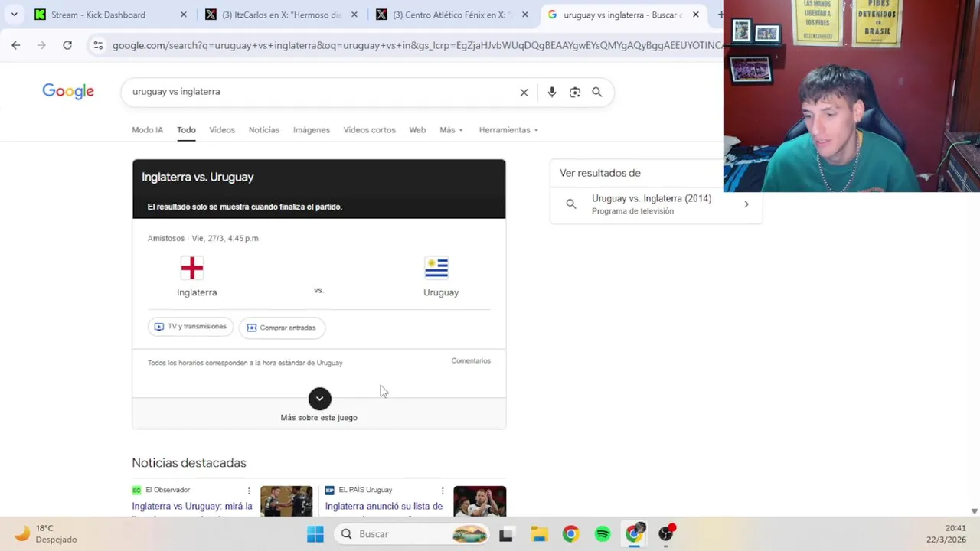Image resolution: width=980 pixels, height=551 pixels.
Task: Open TV y transmisiones button
Action: point(191,327)
